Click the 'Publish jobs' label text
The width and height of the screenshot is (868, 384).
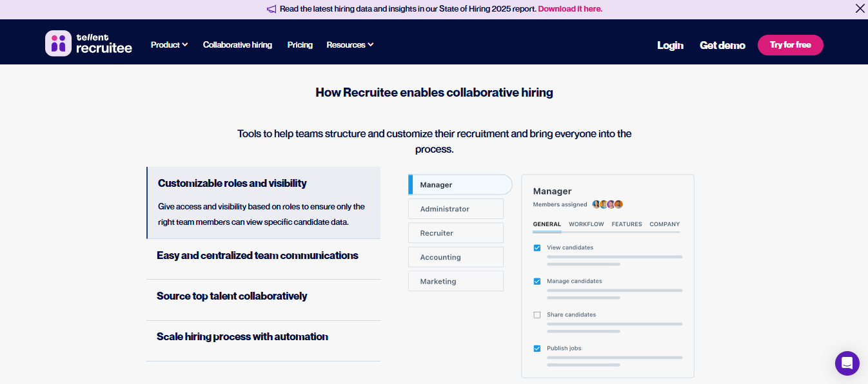[x=564, y=348]
